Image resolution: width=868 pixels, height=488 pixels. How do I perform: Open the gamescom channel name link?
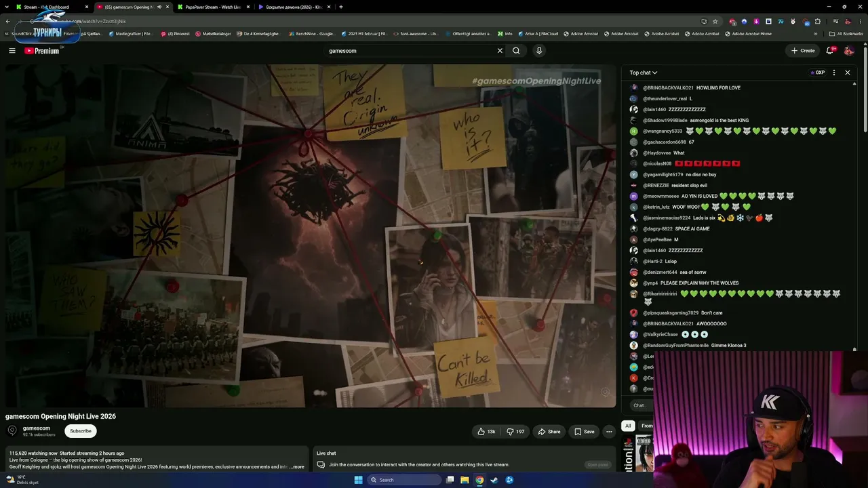point(37,428)
